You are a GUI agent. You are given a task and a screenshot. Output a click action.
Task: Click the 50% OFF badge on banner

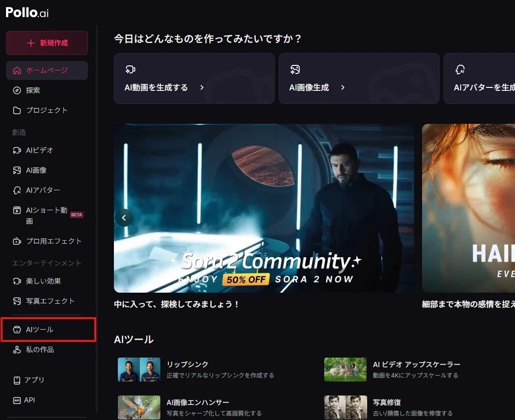[246, 280]
